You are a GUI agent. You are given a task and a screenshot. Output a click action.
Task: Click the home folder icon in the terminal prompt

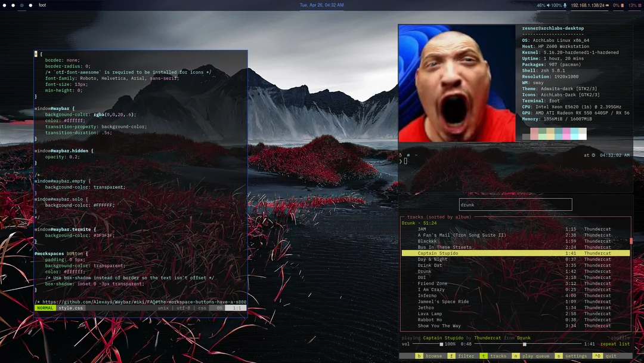coord(408,155)
